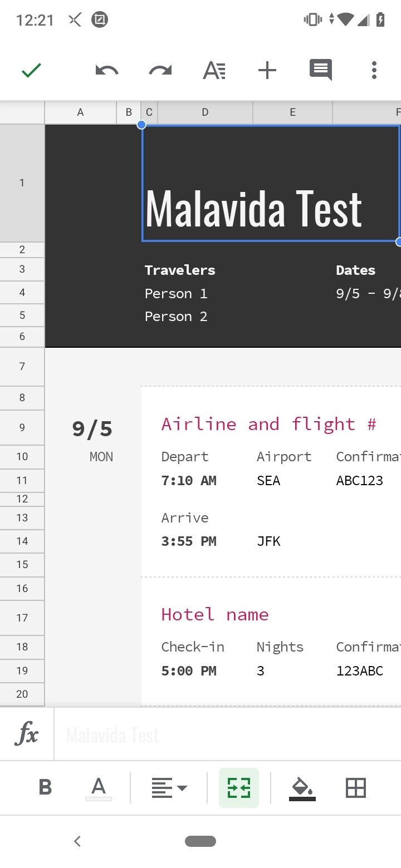This screenshot has height=868, width=401.
Task: Expand the horizontal alignment dropdown
Action: [x=169, y=787]
